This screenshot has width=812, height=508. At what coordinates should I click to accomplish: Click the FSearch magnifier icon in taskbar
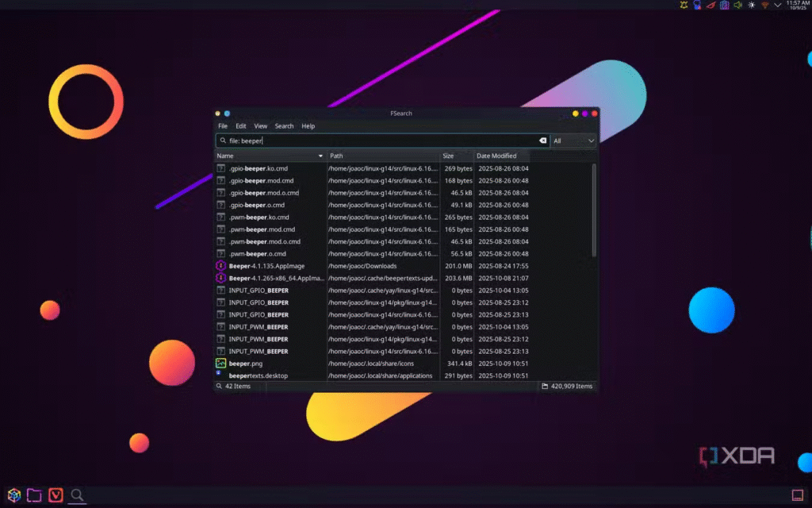pos(77,495)
